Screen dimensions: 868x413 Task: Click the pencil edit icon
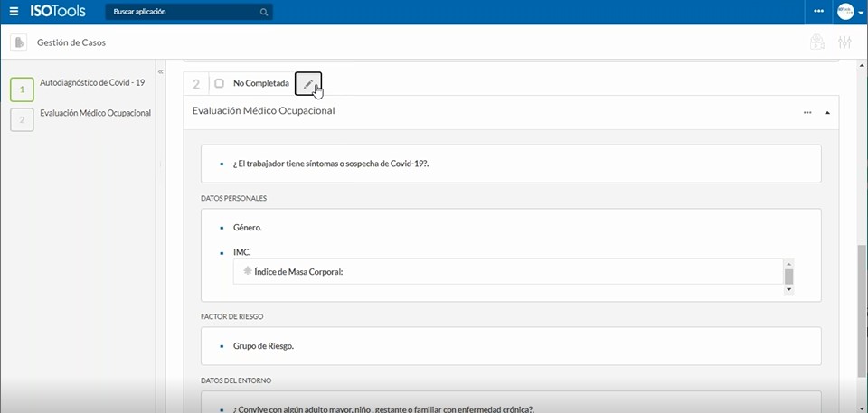pos(308,83)
